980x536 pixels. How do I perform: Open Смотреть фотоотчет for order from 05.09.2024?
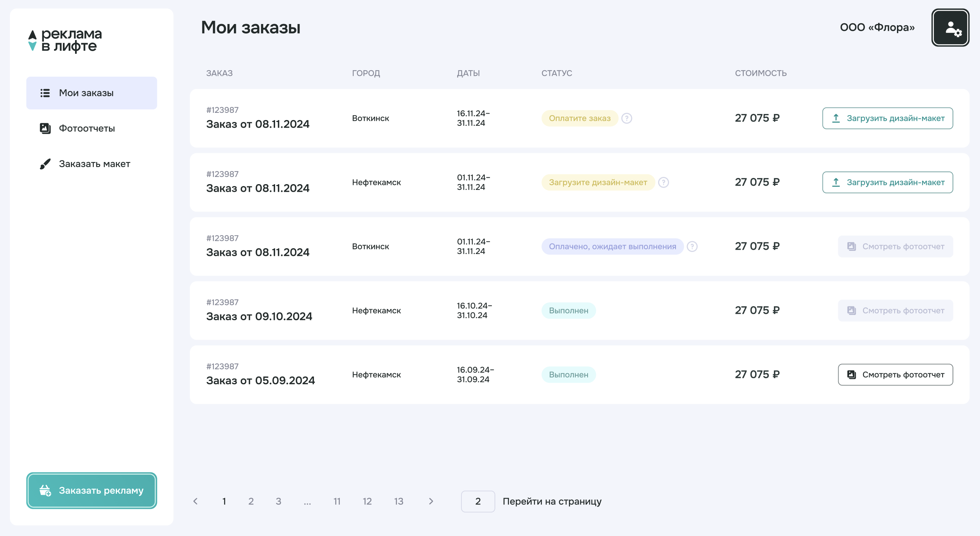pyautogui.click(x=895, y=374)
